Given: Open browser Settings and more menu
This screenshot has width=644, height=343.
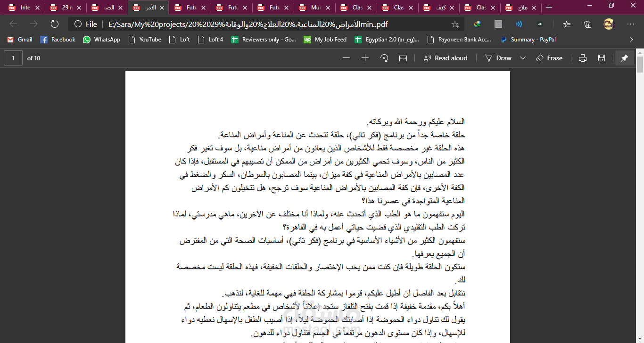Looking at the screenshot, I should click(x=631, y=24).
